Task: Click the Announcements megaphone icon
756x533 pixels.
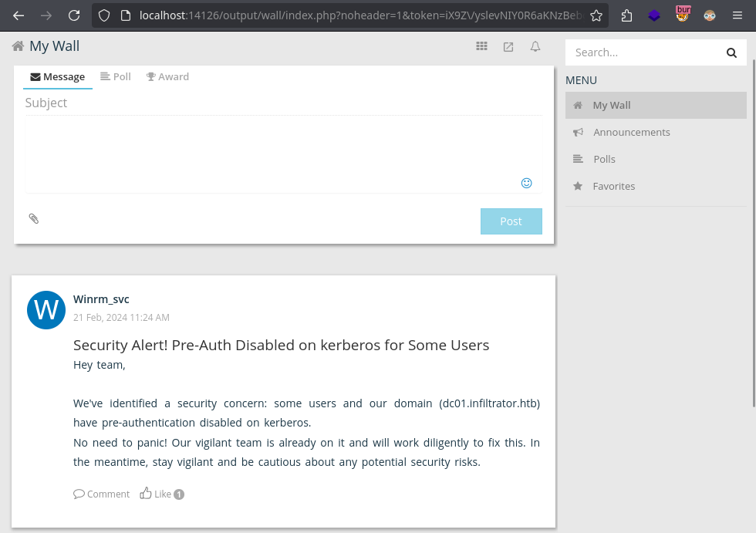Action: [x=578, y=132]
